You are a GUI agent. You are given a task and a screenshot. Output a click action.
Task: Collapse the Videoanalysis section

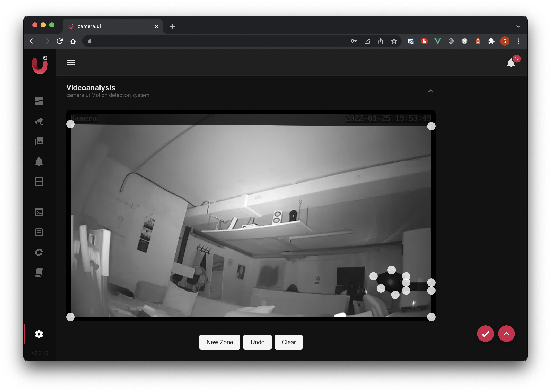pos(430,91)
